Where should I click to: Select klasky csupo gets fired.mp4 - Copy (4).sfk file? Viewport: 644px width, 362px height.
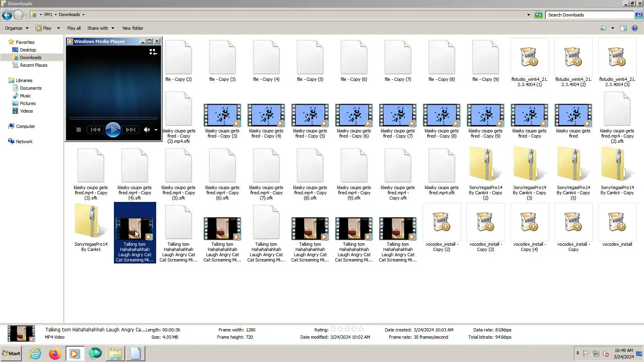pyautogui.click(x=135, y=165)
